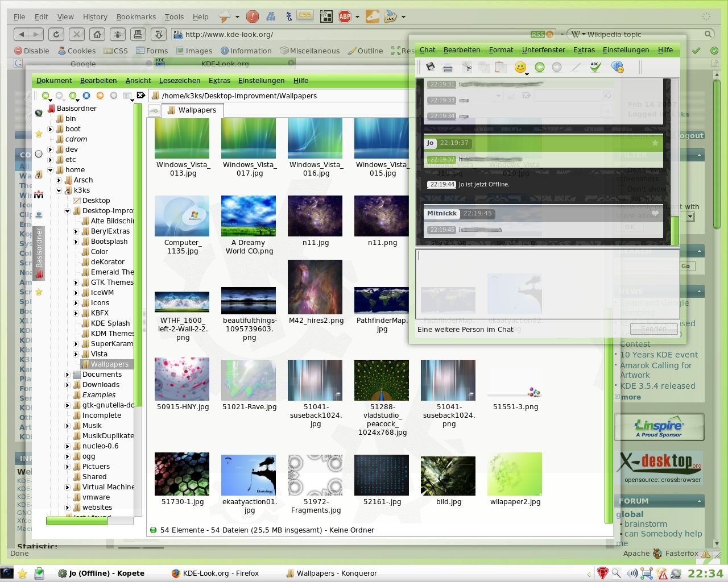Expand the Arsch folder in tree

[59, 180]
